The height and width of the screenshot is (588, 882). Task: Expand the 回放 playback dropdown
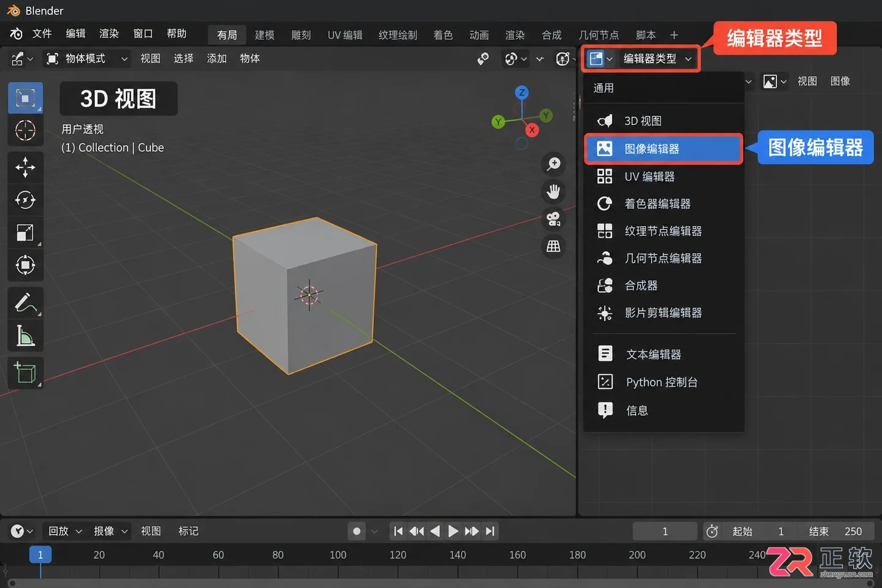pos(65,531)
